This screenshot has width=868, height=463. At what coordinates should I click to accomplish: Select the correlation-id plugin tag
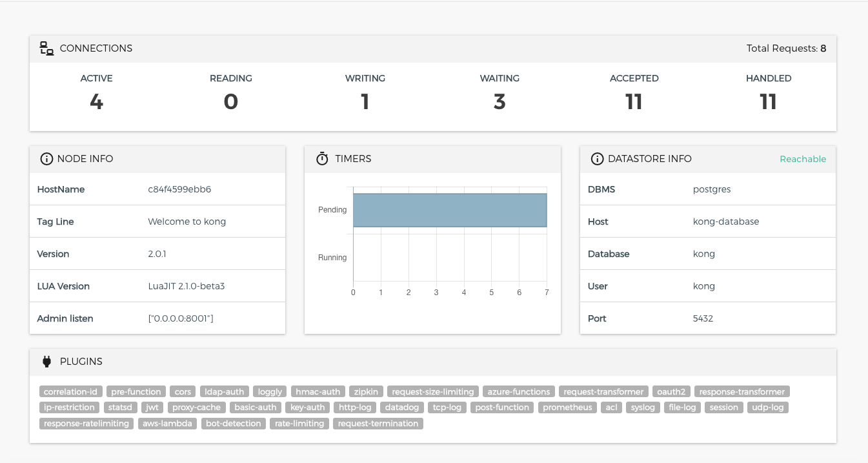pos(71,392)
